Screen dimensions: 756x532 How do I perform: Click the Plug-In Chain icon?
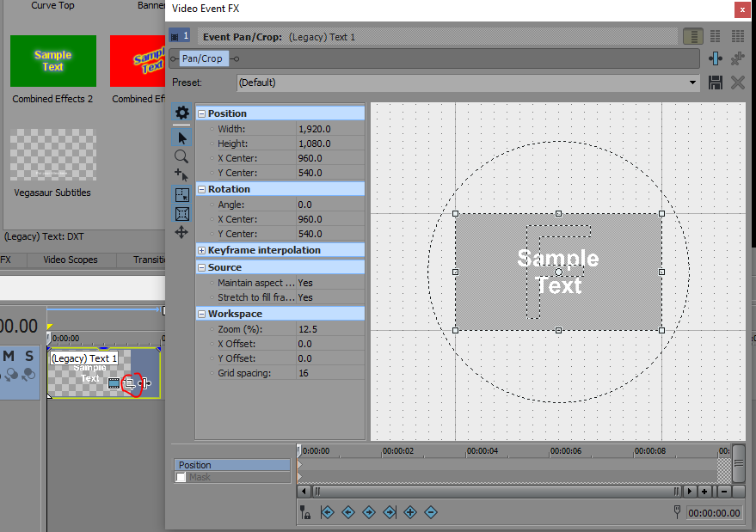pyautogui.click(x=715, y=58)
